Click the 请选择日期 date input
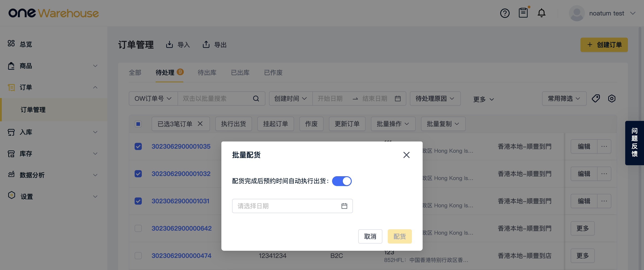 coord(292,206)
